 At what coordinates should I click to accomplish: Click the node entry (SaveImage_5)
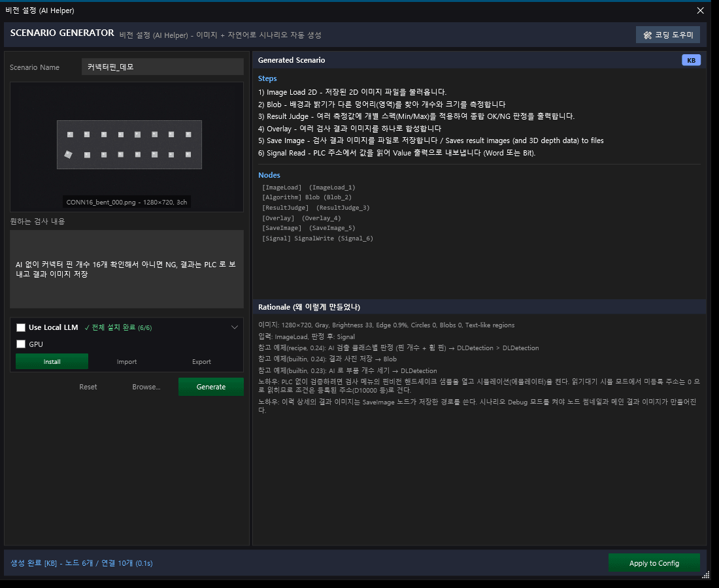(x=309, y=228)
